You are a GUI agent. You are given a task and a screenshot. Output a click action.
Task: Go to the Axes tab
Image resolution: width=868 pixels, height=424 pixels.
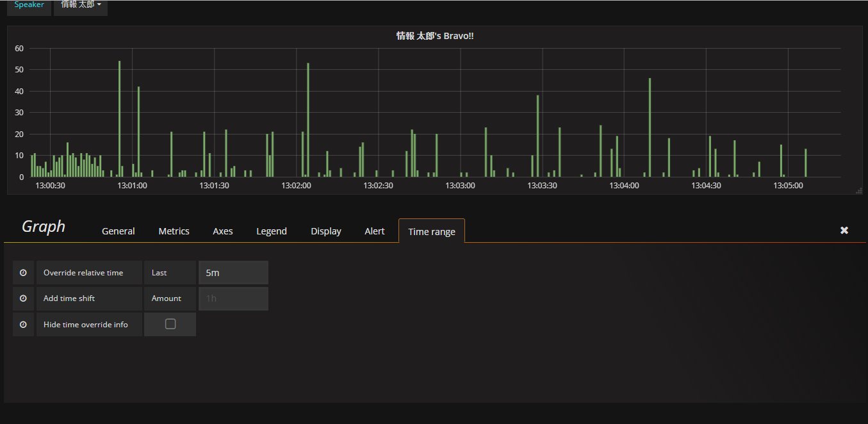(x=223, y=231)
